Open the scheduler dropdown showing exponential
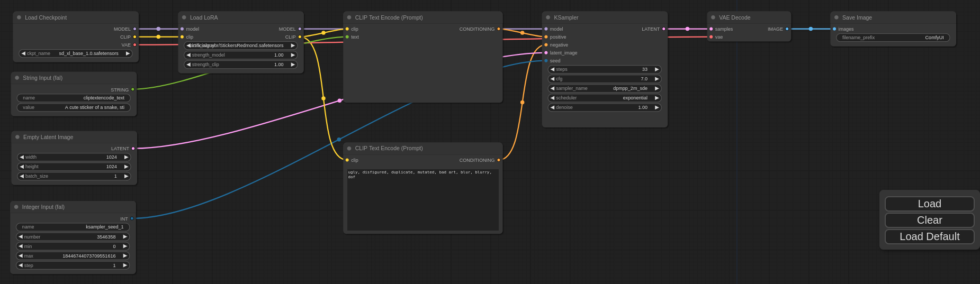Image resolution: width=980 pixels, height=284 pixels. [605, 98]
